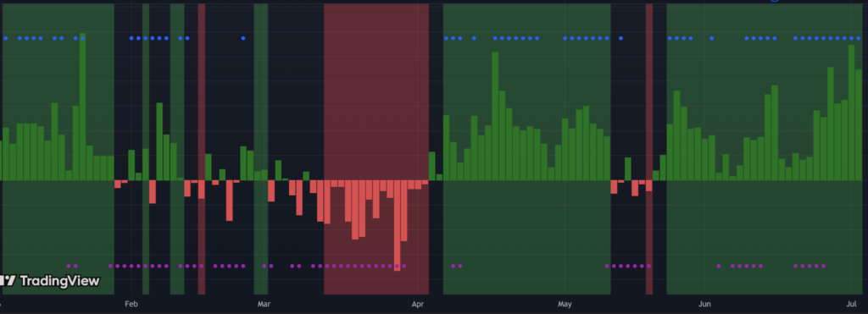Screen dimensions: 868x314
Task: Click the May date label
Action: tap(565, 304)
